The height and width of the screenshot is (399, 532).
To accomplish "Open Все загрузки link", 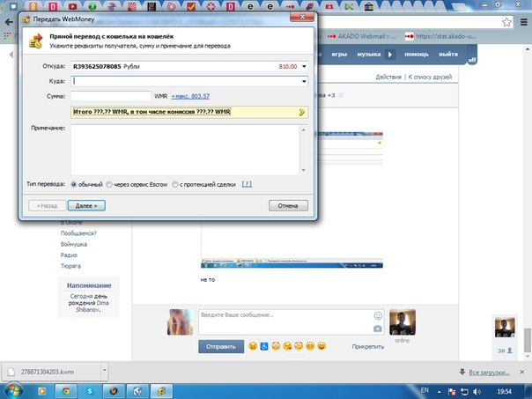I will (x=489, y=373).
